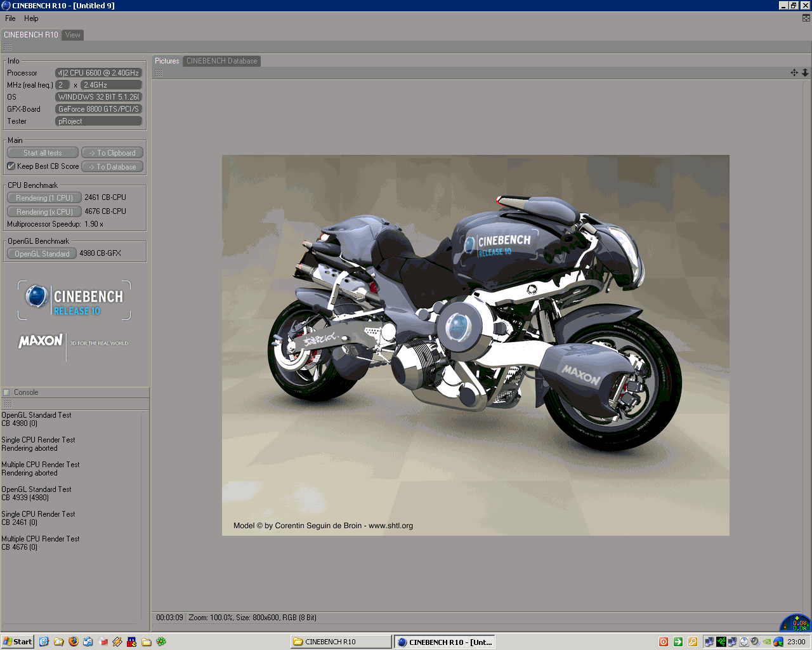Click the move/pan view icon
Screen dimensions: 812x650
(x=794, y=73)
